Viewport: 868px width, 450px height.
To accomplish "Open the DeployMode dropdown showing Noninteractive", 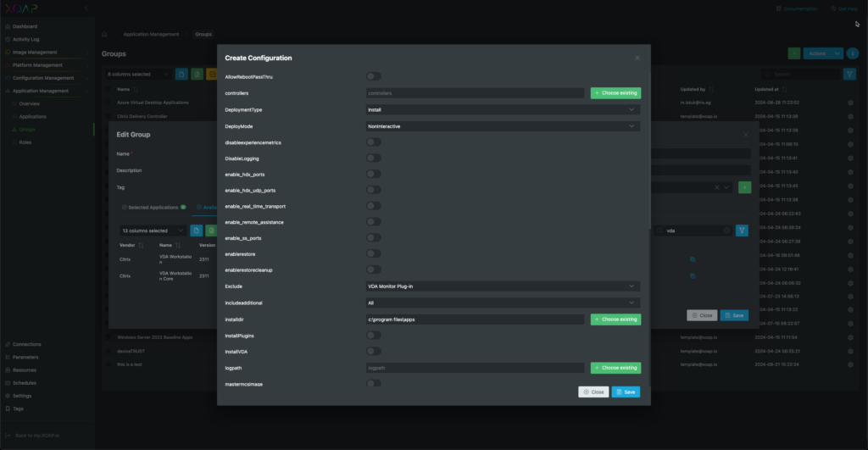I will pyautogui.click(x=503, y=126).
